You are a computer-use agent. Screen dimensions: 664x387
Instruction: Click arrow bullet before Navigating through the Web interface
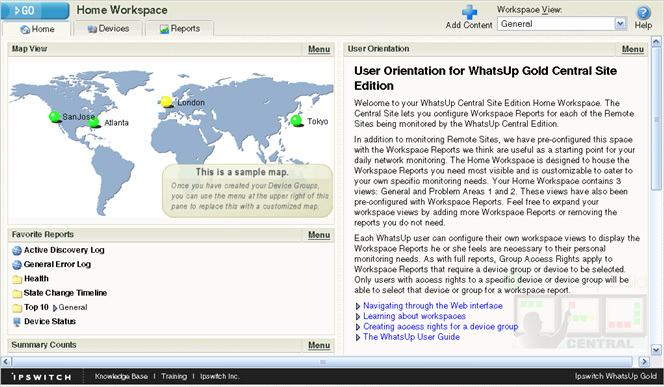358,306
